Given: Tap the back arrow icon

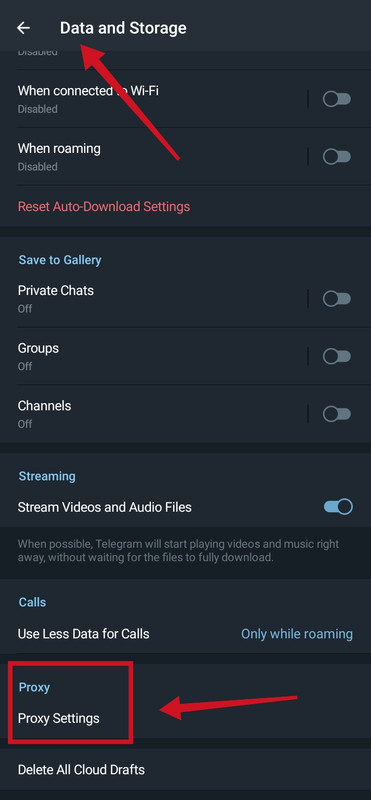Looking at the screenshot, I should coord(23,28).
